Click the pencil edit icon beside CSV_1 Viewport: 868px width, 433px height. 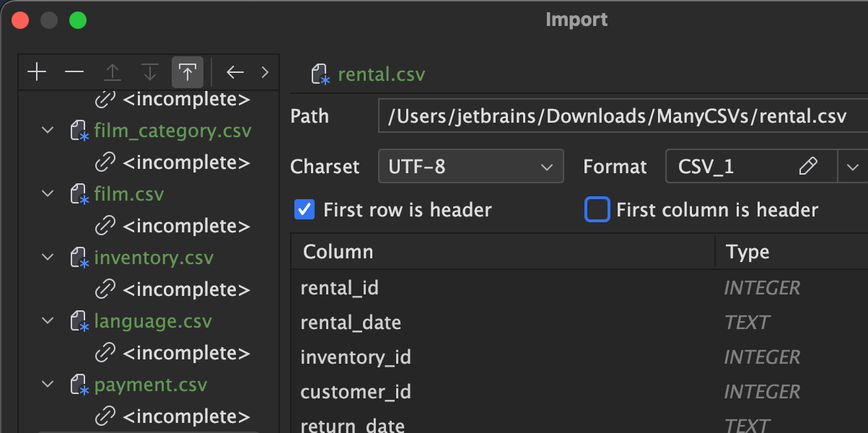click(x=808, y=167)
